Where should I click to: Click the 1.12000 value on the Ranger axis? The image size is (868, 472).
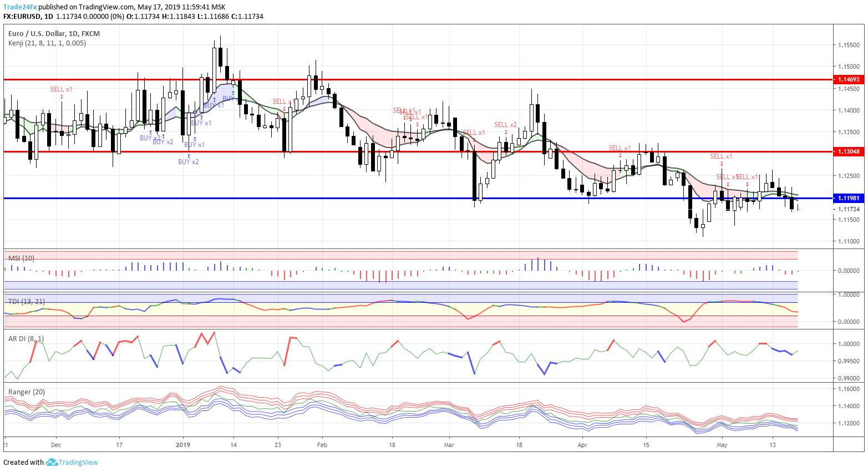click(x=849, y=423)
